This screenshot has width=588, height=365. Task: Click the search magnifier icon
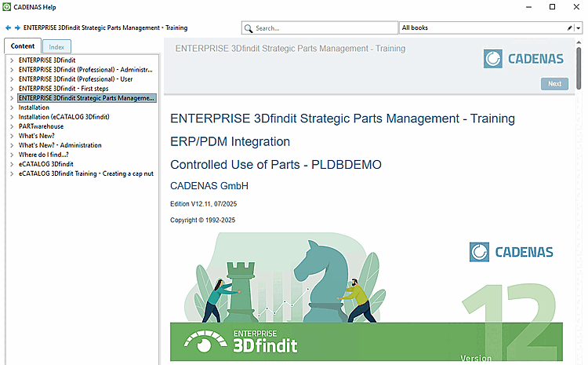[249, 28]
